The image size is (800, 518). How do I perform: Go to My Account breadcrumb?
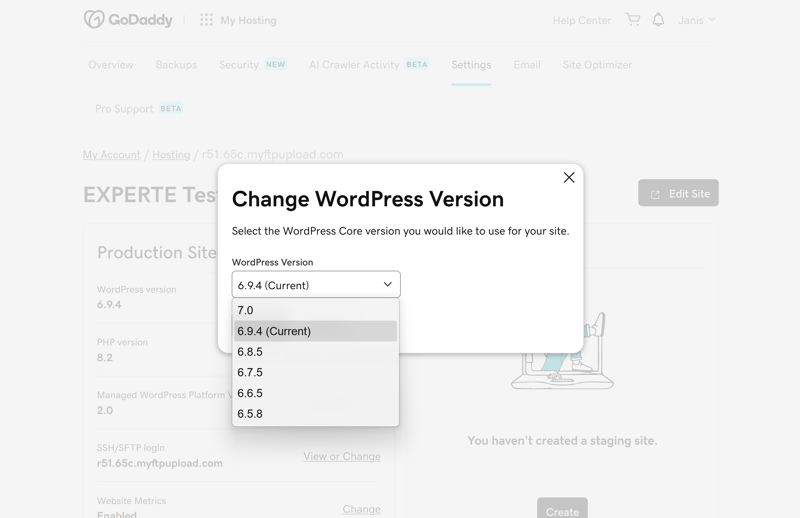point(112,155)
